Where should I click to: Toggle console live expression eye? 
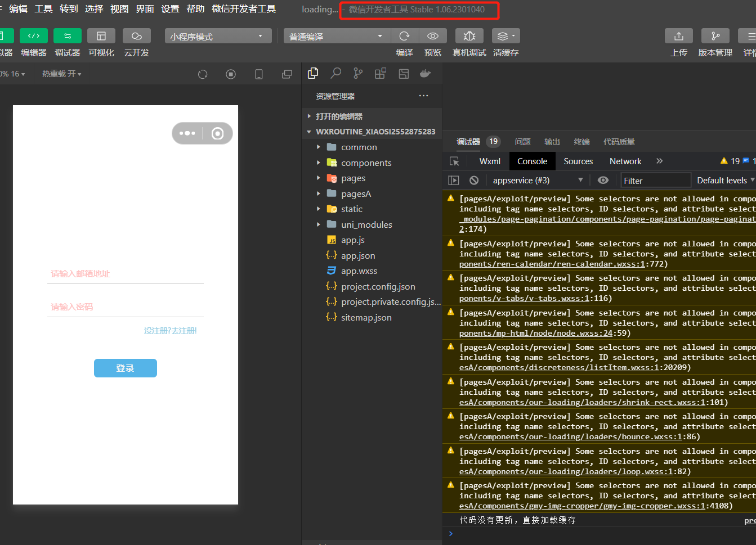pos(603,181)
